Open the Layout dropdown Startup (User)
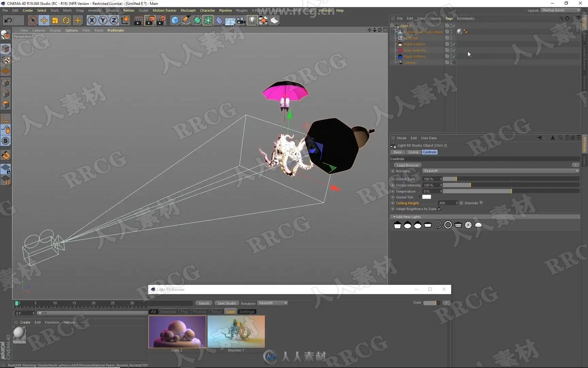The width and height of the screenshot is (588, 368). (561, 10)
